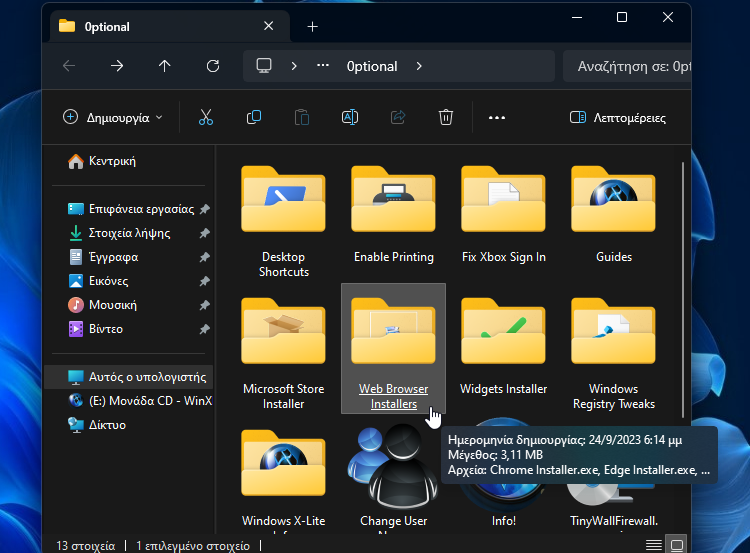Click the 1 επιλεγμένο στοιχείο status text
Image resolution: width=750 pixels, height=553 pixels.
(193, 545)
